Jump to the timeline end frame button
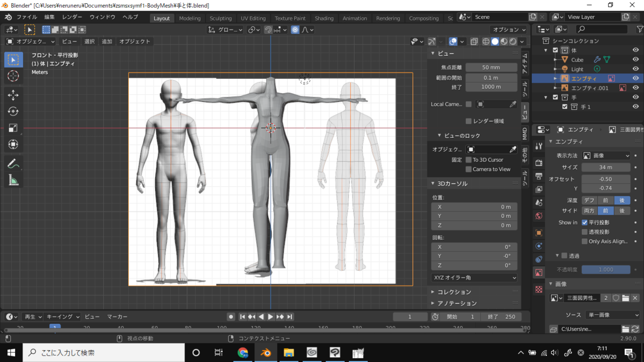The image size is (644, 362). [290, 317]
